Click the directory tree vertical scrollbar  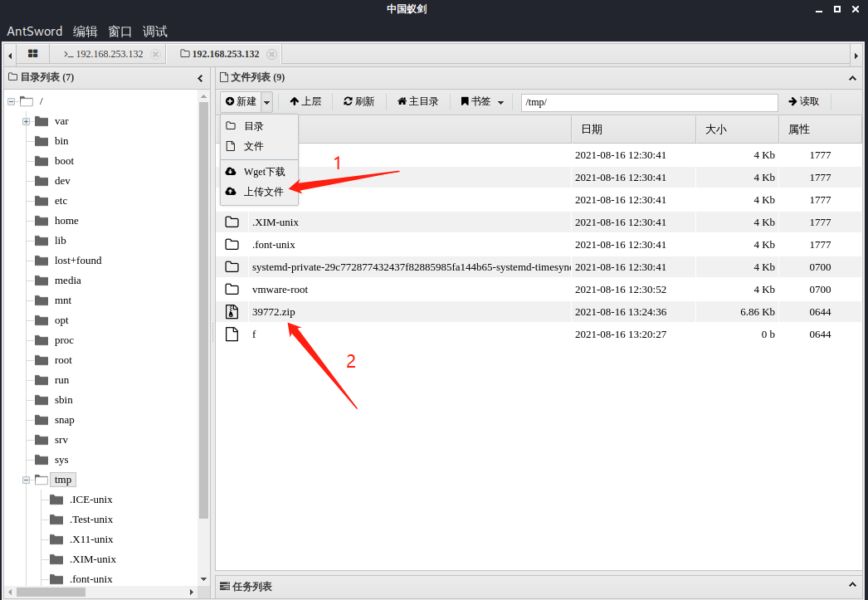click(x=203, y=310)
